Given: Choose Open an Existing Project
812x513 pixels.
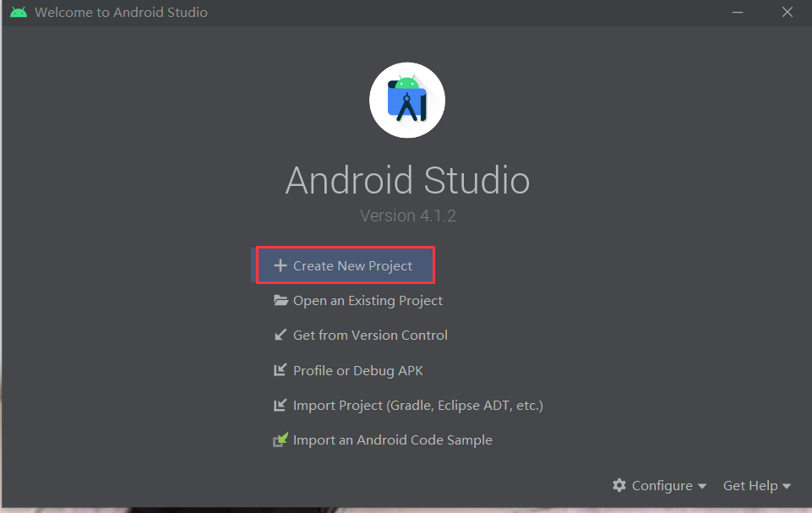Looking at the screenshot, I should click(x=368, y=301).
